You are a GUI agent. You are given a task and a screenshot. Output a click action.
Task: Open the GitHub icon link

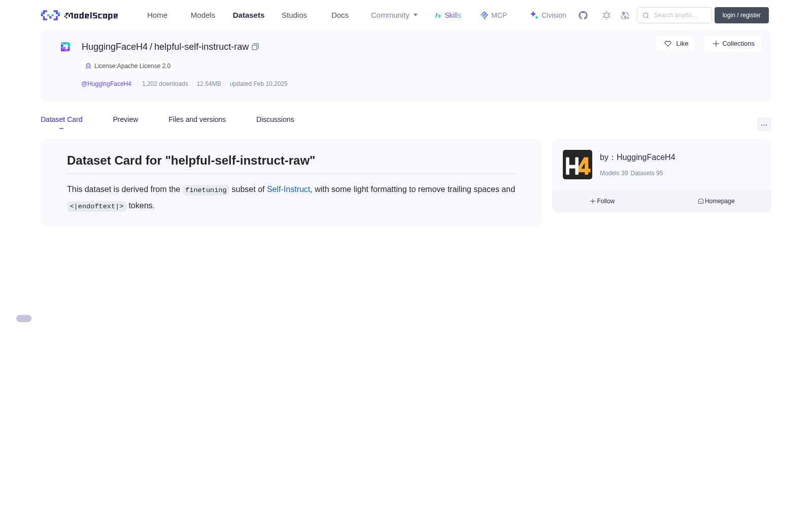pyautogui.click(x=583, y=15)
